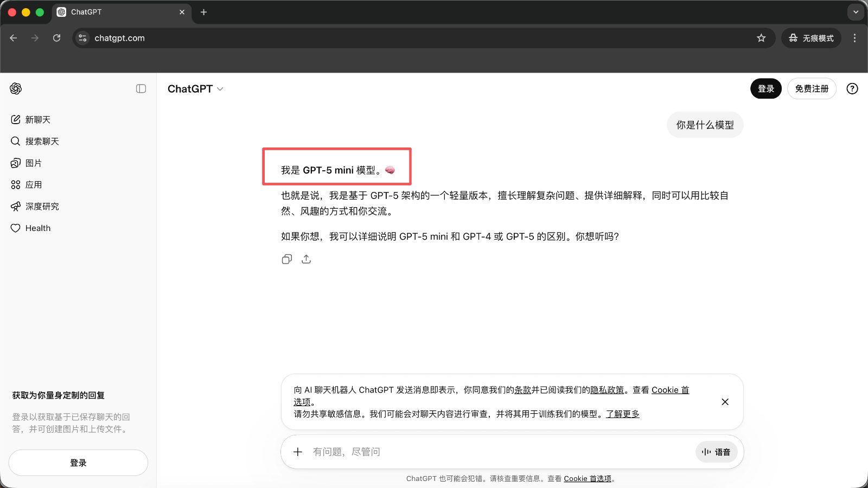Click the 登录 button at sidebar bottom
Image resolution: width=868 pixels, height=488 pixels.
(78, 463)
